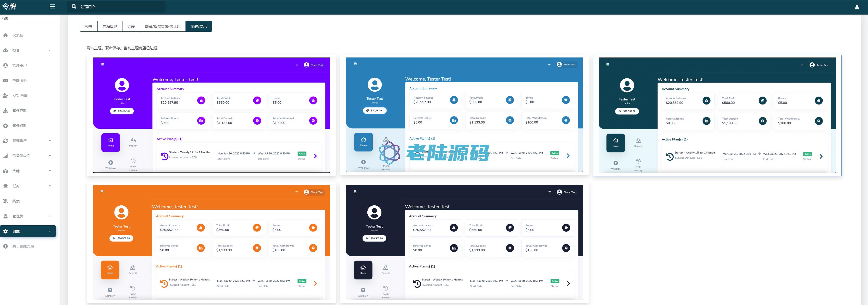Select the purple theme preview
This screenshot has width=868, height=305.
tap(211, 115)
